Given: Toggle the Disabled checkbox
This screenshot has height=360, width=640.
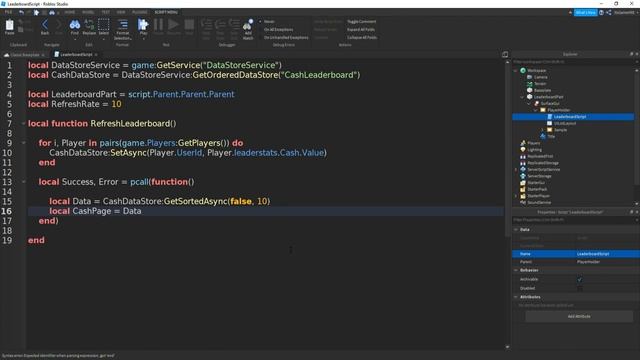Looking at the screenshot, I should pyautogui.click(x=580, y=288).
